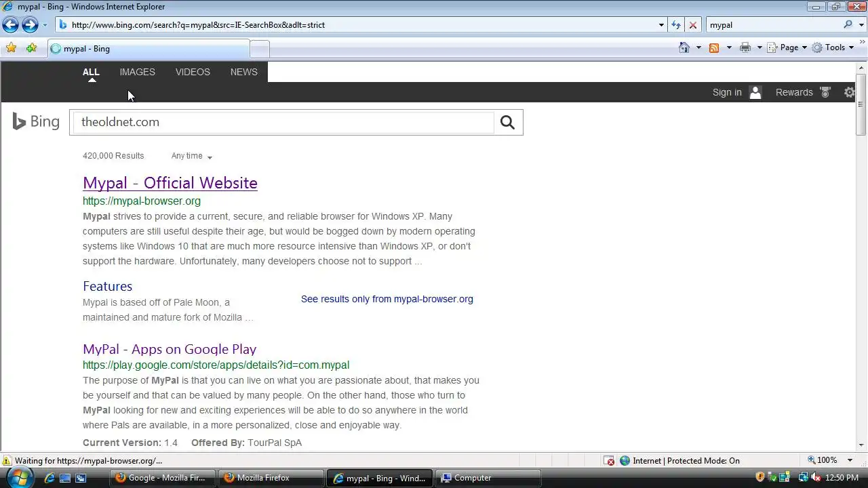Click the Rewards medal icon
Image resolution: width=868 pixels, height=488 pixels.
(x=825, y=92)
